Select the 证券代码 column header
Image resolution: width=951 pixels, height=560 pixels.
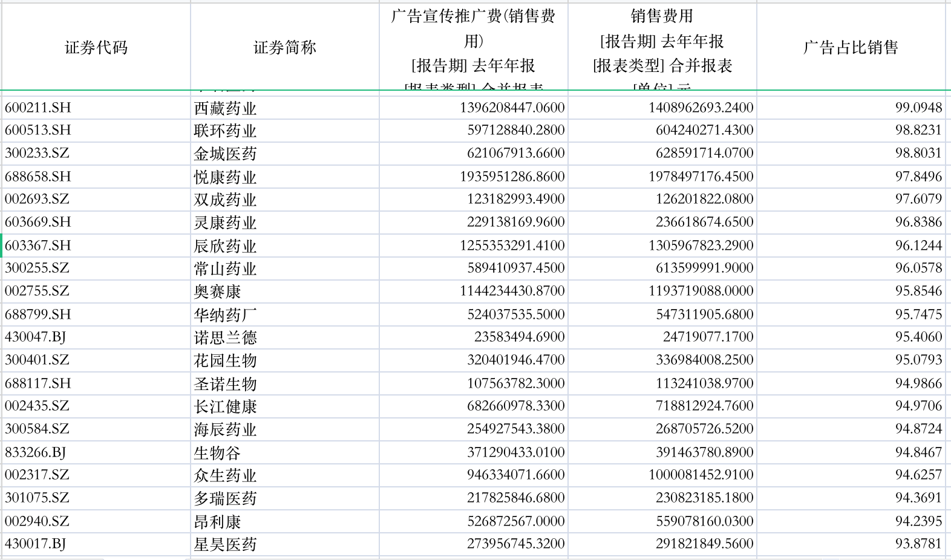[96, 47]
